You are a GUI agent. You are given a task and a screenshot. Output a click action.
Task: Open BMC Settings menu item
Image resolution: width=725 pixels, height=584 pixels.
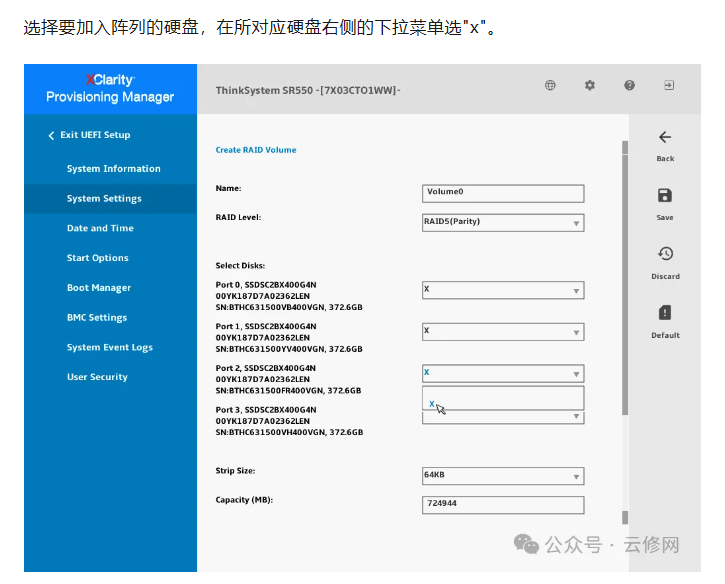pyautogui.click(x=97, y=318)
